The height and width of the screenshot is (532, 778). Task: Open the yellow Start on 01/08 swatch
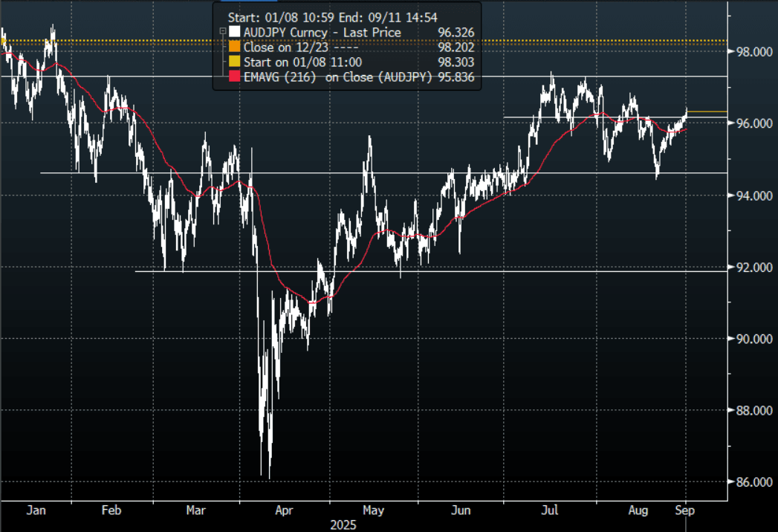[236, 62]
